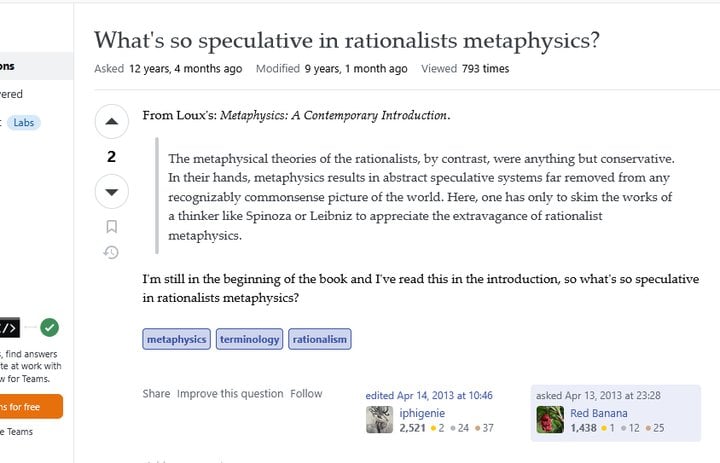The height and width of the screenshot is (463, 720).
Task: Open the terminology tag
Action: pyautogui.click(x=249, y=339)
